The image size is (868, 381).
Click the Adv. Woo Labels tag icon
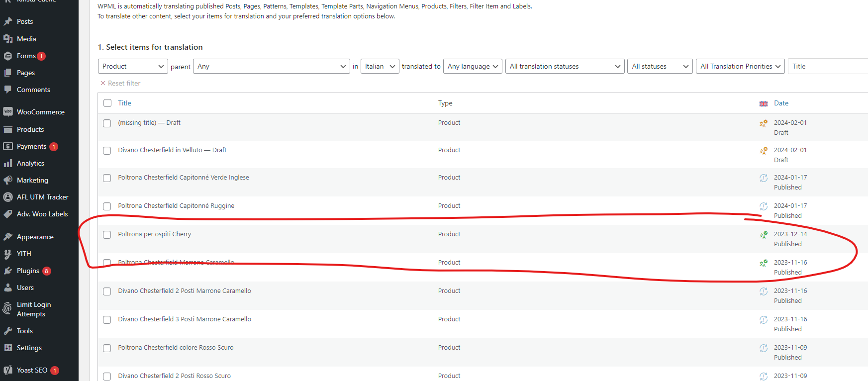pyautogui.click(x=8, y=214)
